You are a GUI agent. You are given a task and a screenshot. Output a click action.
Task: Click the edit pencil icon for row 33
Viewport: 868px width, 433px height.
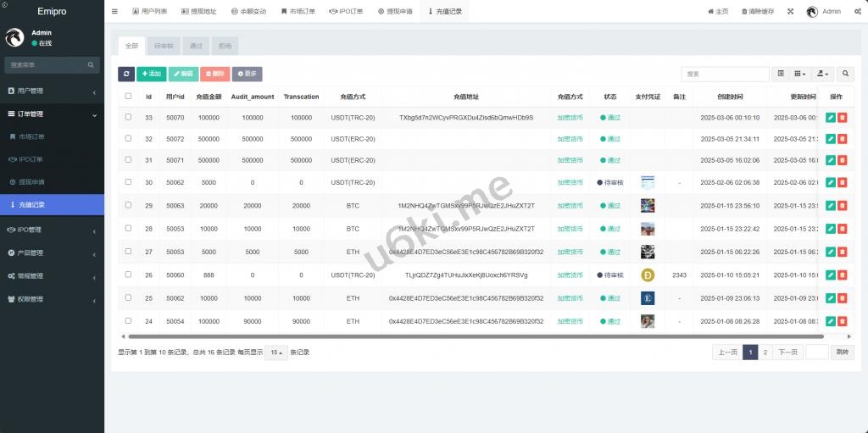point(831,118)
